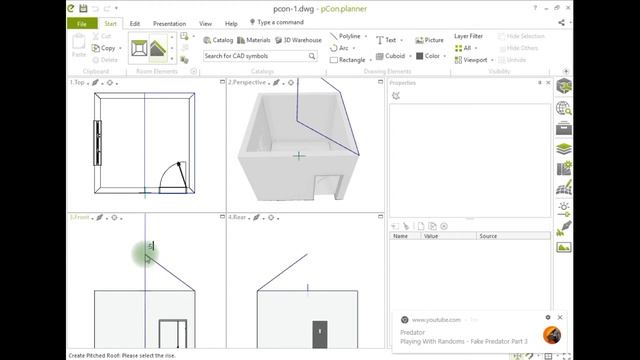
Task: Click the Value column header
Action: 448,236
